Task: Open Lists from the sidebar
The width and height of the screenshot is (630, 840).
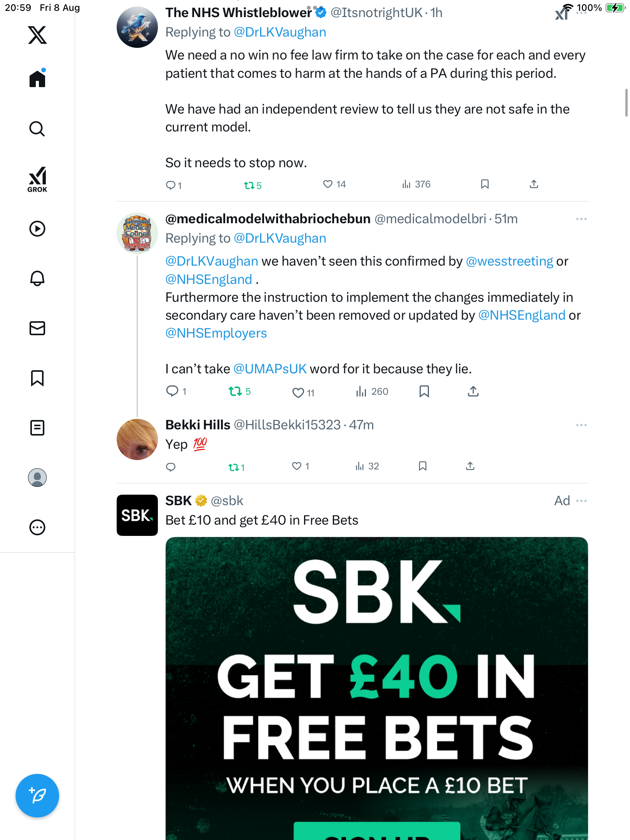Action: pos(37,427)
